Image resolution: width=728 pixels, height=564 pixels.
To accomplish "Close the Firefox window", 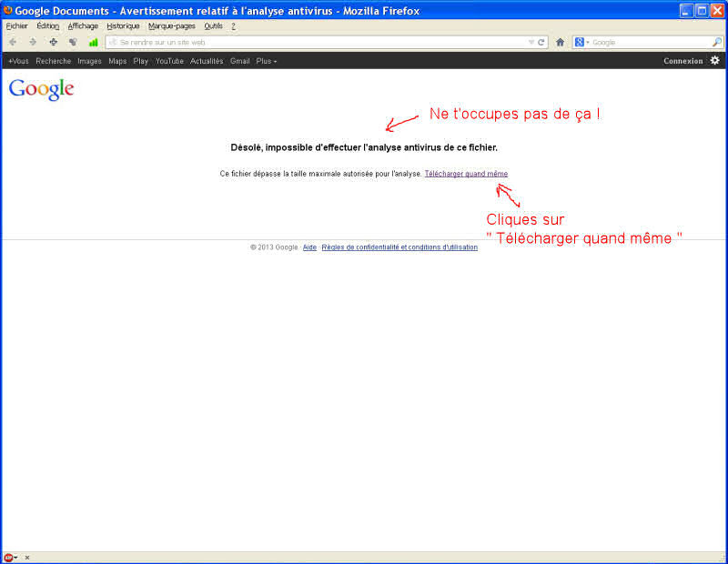I will click(x=717, y=10).
